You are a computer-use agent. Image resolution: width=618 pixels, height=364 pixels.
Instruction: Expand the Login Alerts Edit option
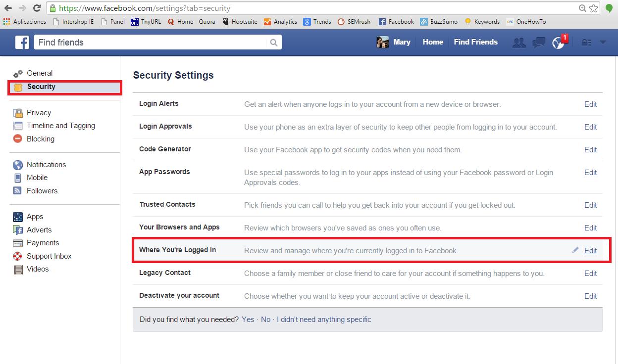590,104
